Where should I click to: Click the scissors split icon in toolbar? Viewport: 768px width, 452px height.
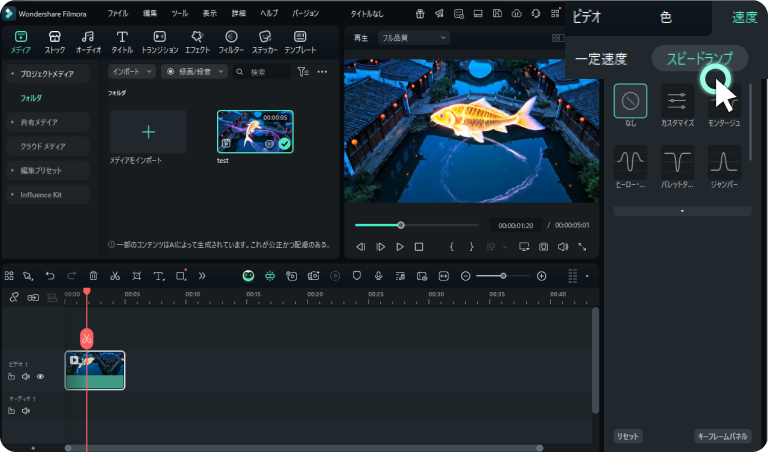(115, 276)
